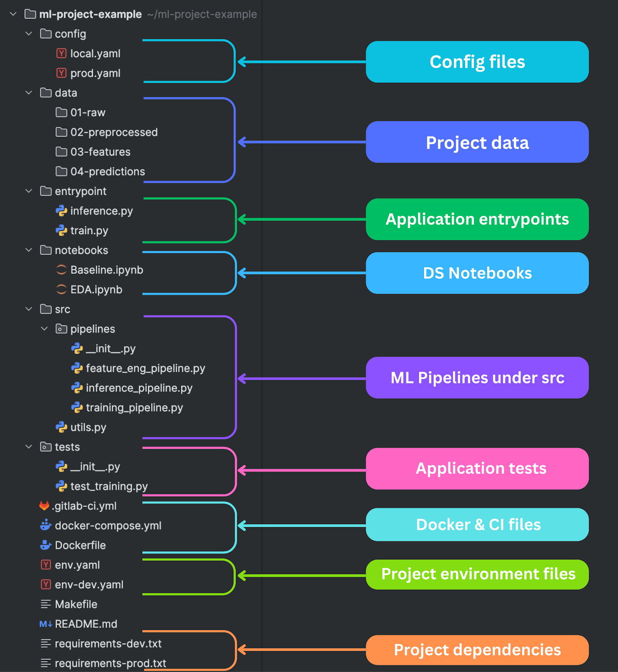
Task: Click the Project dependencies label
Action: [x=477, y=650]
